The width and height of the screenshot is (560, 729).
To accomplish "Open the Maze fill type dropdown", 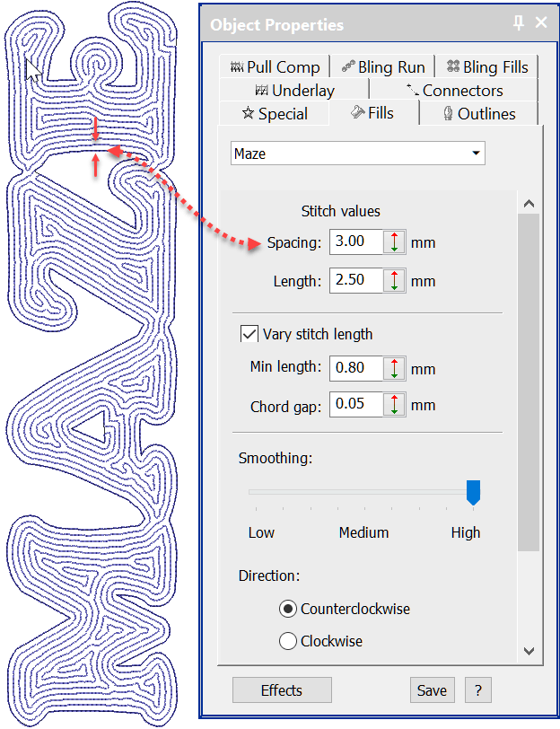I will tap(475, 153).
